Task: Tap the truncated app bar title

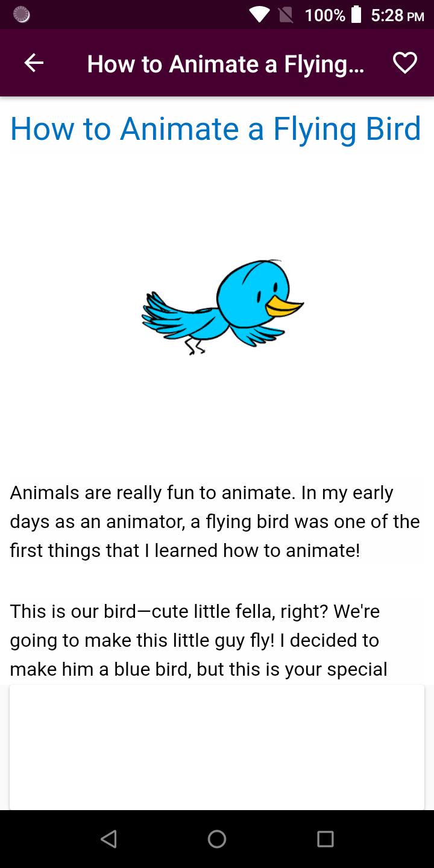Action: (225, 64)
